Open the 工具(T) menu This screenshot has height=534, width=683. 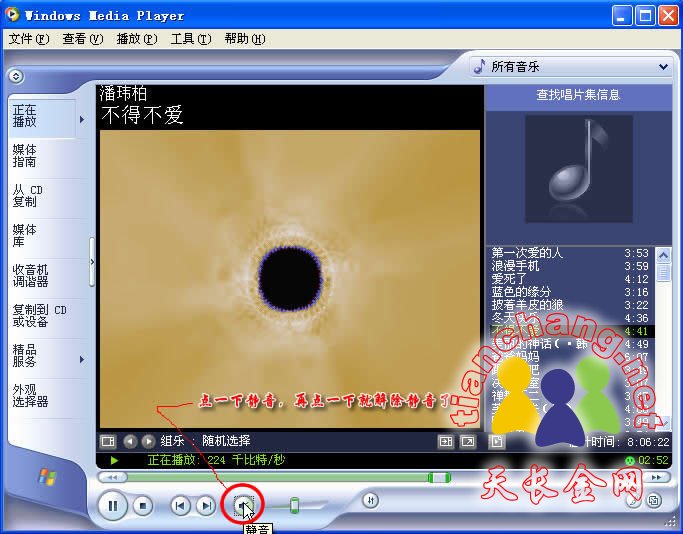[x=191, y=39]
